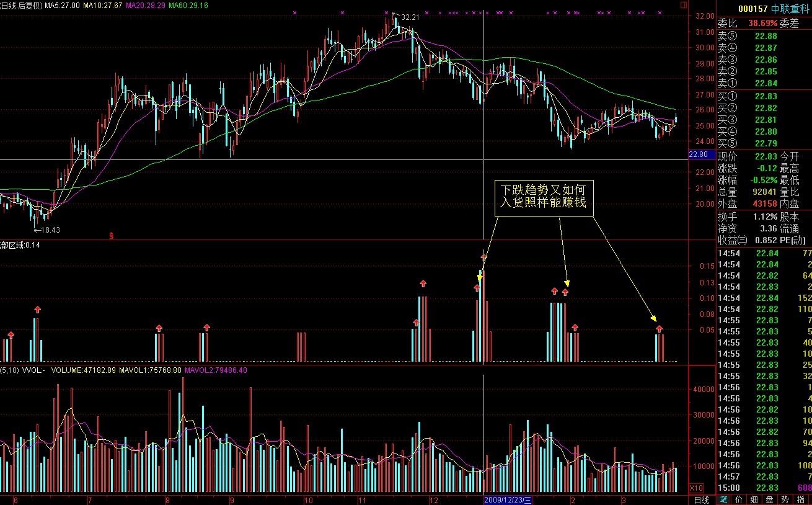The width and height of the screenshot is (812, 505).
Task: Click the 净资 3.36 value
Action: 769,228
